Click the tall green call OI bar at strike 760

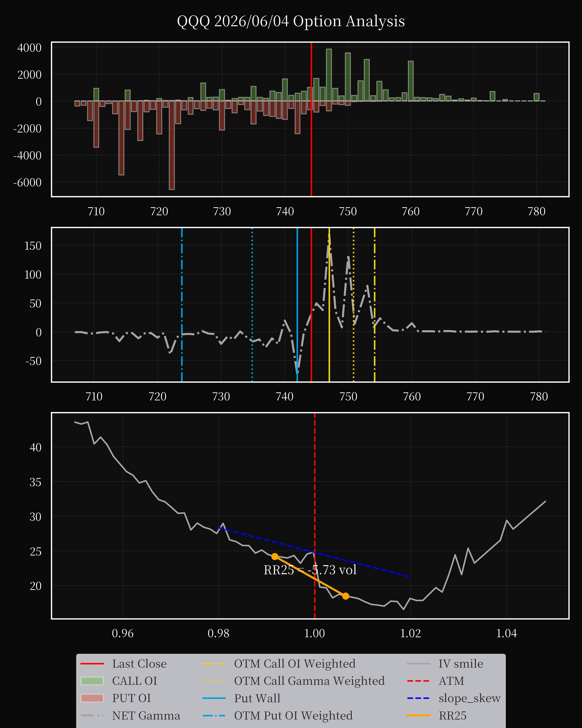click(411, 81)
